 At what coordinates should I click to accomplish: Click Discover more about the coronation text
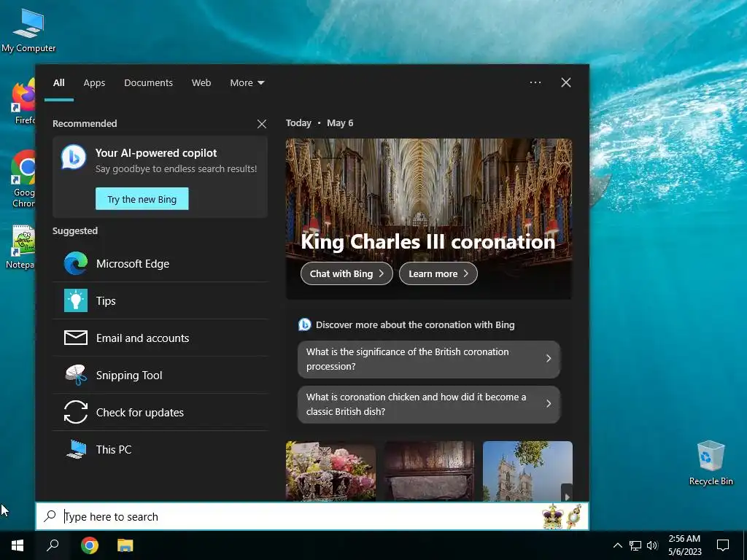coord(415,324)
